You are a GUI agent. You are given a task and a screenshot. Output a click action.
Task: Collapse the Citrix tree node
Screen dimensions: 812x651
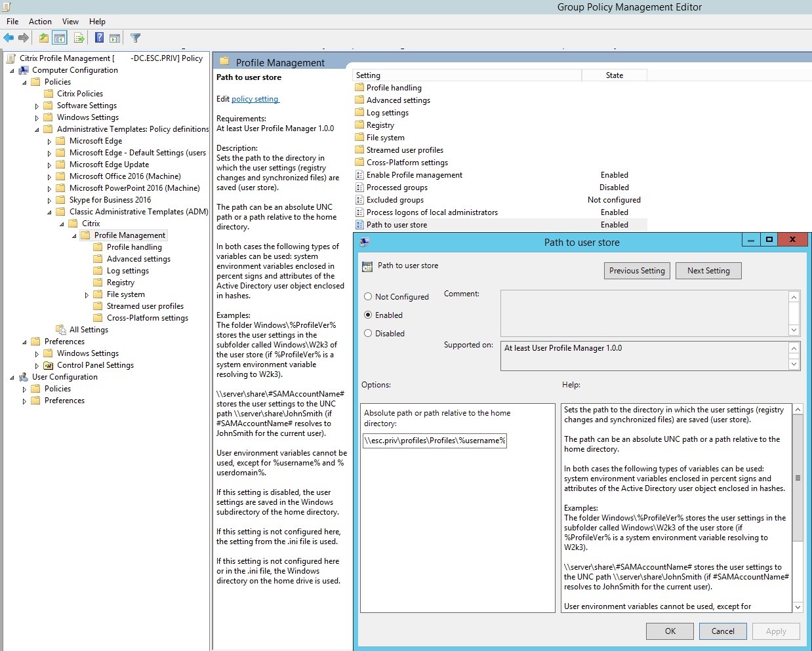click(62, 224)
